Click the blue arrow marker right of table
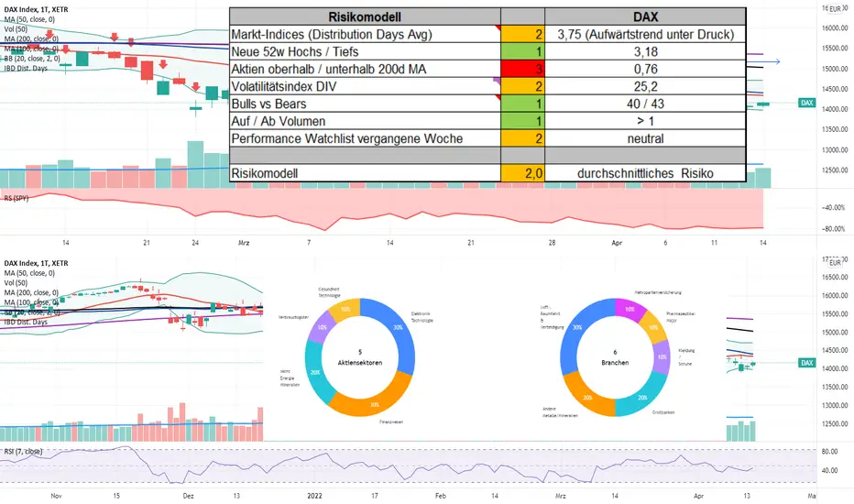Screen dimensions: 854x504 772,61
